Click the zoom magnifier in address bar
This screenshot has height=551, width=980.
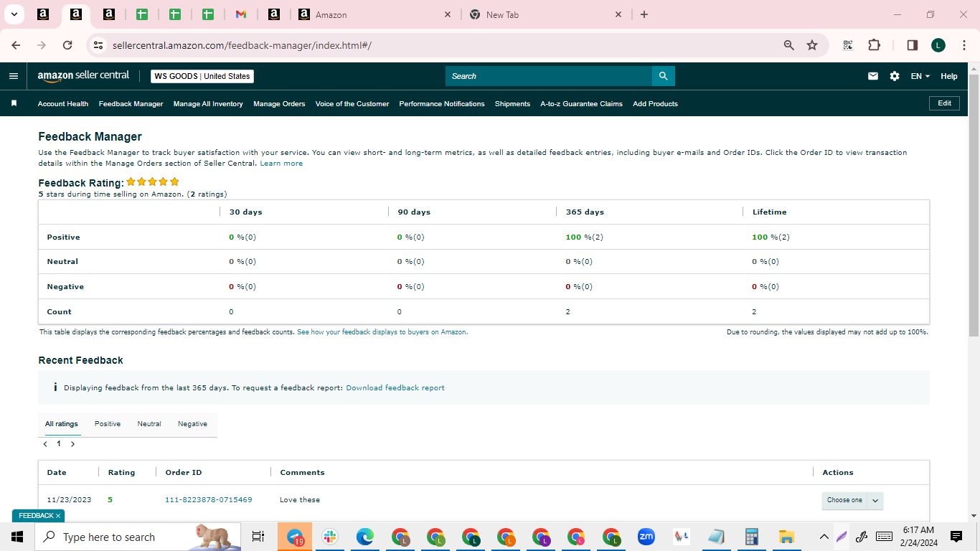789,45
